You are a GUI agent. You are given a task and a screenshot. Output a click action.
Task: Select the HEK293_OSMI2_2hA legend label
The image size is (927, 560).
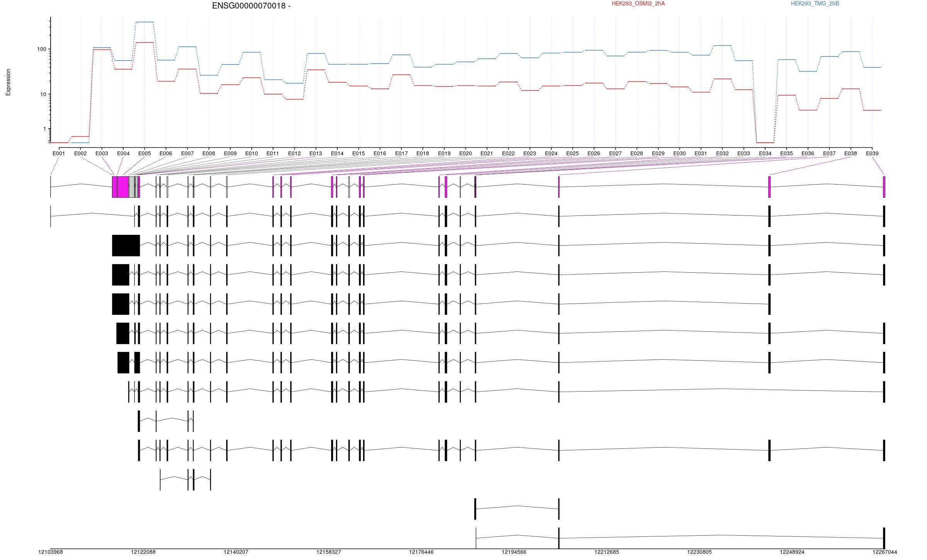[638, 3]
